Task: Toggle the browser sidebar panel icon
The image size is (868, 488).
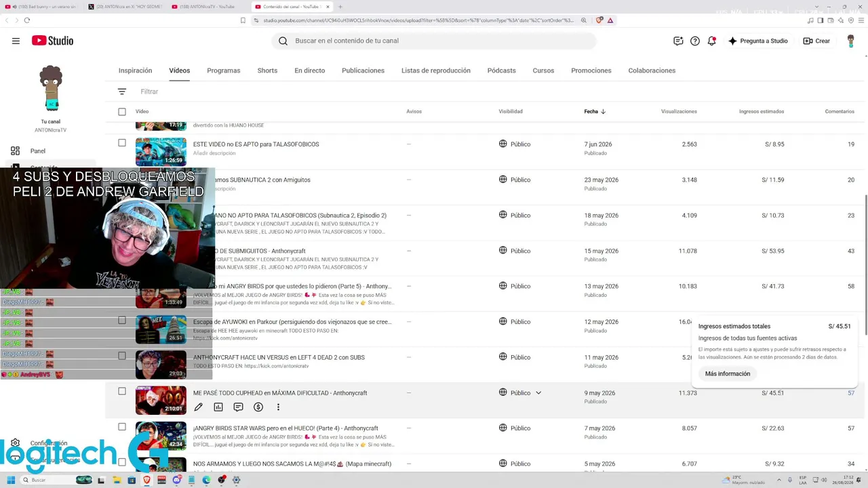Action: (820, 20)
